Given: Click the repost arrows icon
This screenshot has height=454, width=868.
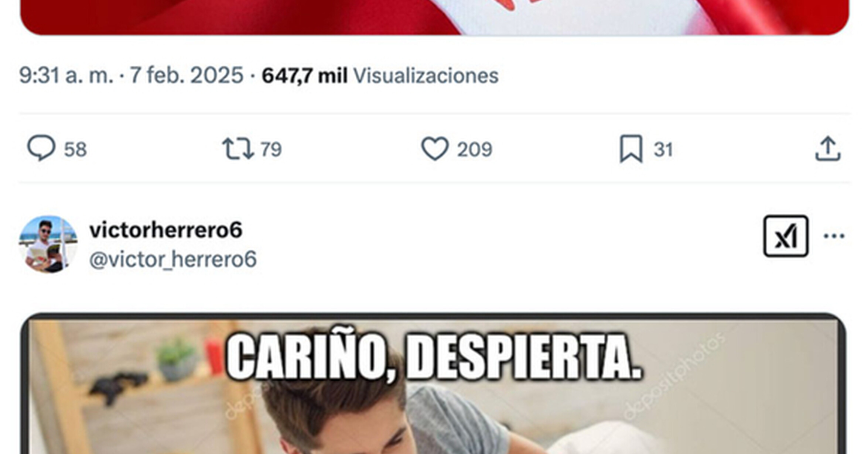Looking at the screenshot, I should [x=238, y=148].
